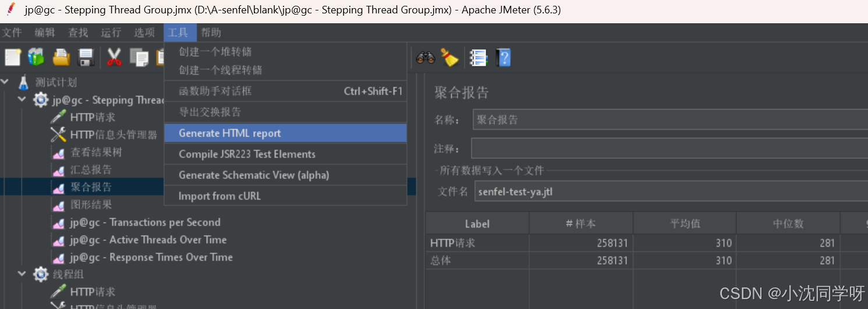
Task: Open 函数助手对话框 from the menu
Action: tap(285, 91)
